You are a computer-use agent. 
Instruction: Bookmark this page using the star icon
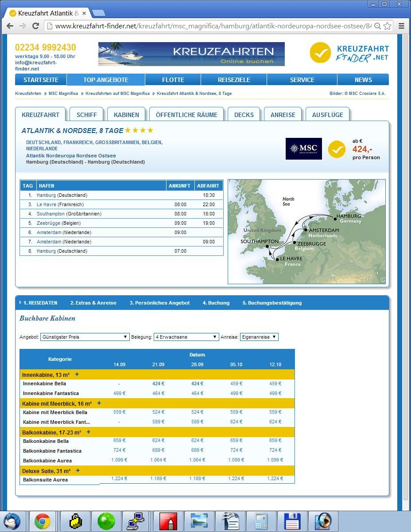[387, 26]
